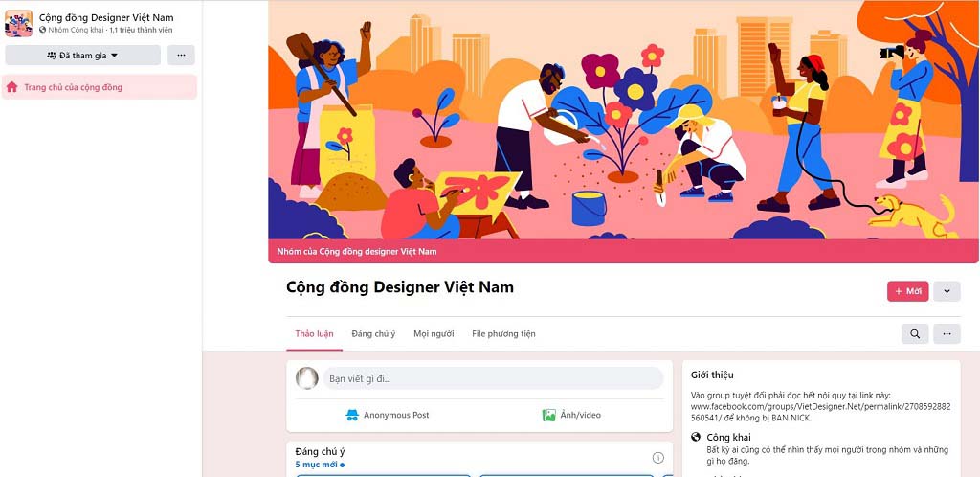The height and width of the screenshot is (477, 980).
Task: Click the info icon in Đáng chú ý
Action: (658, 458)
